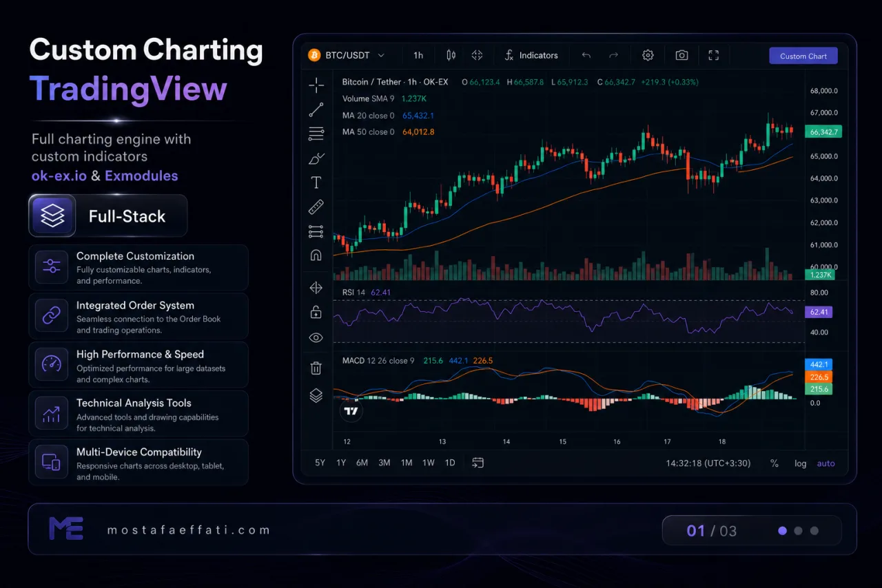Viewport: 882px width, 588px height.
Task: Enter fullscreen chart mode
Action: click(x=714, y=55)
